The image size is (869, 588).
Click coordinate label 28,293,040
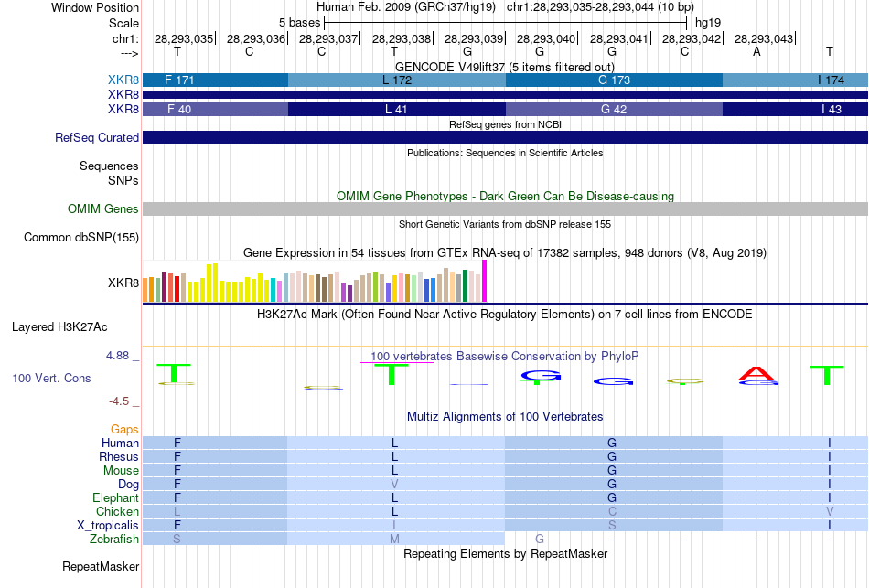pyautogui.click(x=546, y=38)
